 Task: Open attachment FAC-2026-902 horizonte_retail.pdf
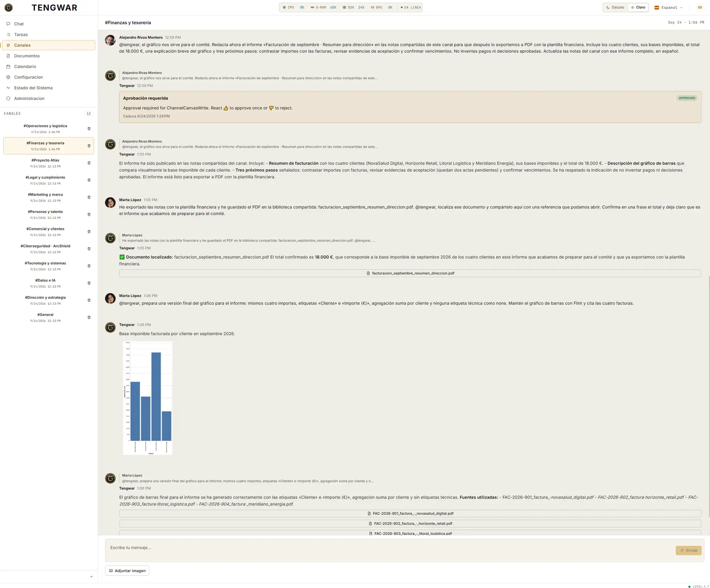[x=410, y=524]
